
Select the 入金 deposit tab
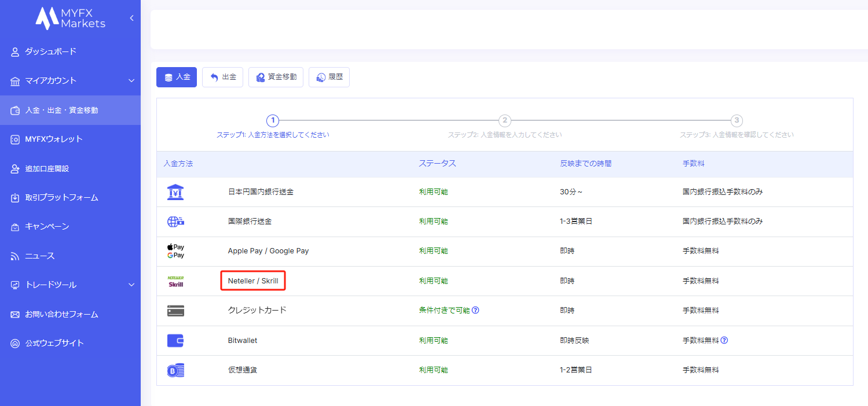(177, 77)
